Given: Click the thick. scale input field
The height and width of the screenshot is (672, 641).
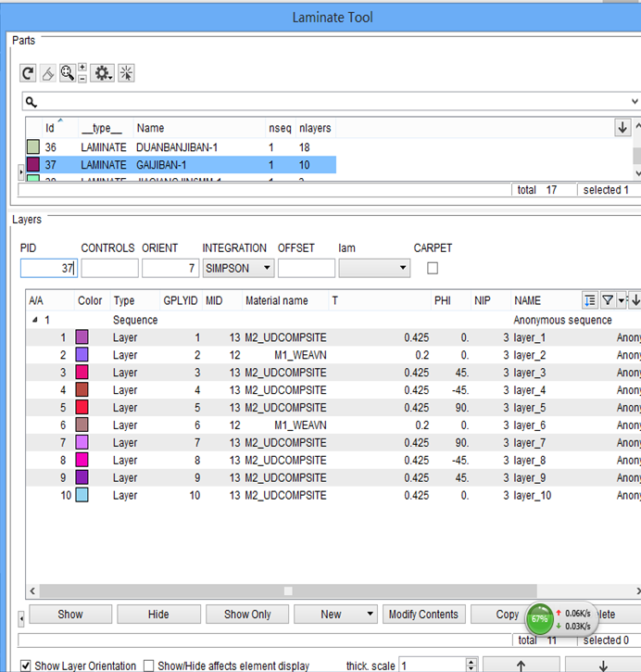Looking at the screenshot, I should pos(433,666).
